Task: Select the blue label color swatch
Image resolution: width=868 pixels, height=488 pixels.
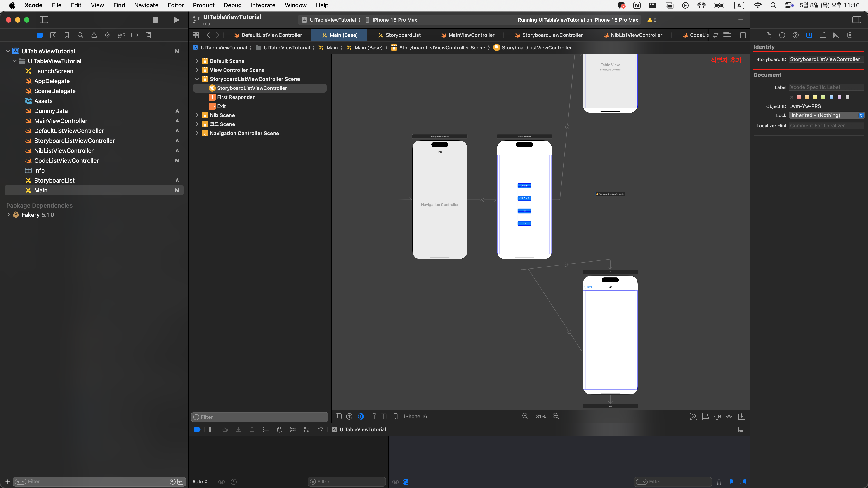Action: point(831,97)
